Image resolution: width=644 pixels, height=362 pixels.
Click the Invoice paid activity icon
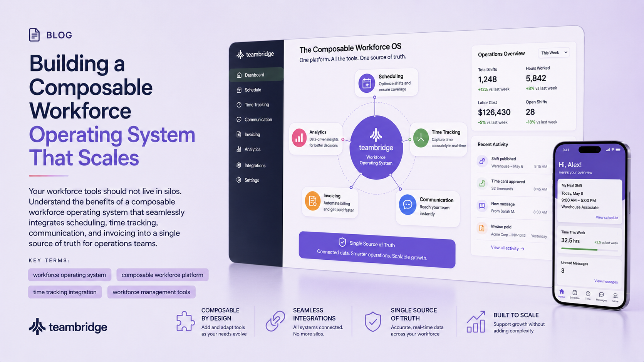coord(482,228)
